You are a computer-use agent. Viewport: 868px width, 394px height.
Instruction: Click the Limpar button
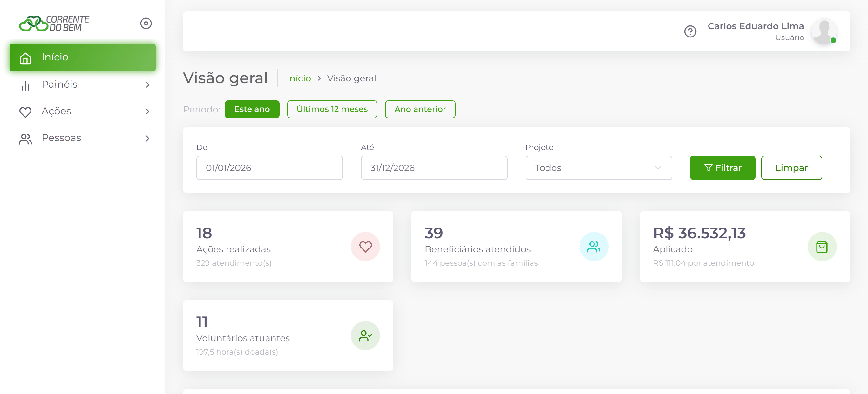[x=791, y=168]
